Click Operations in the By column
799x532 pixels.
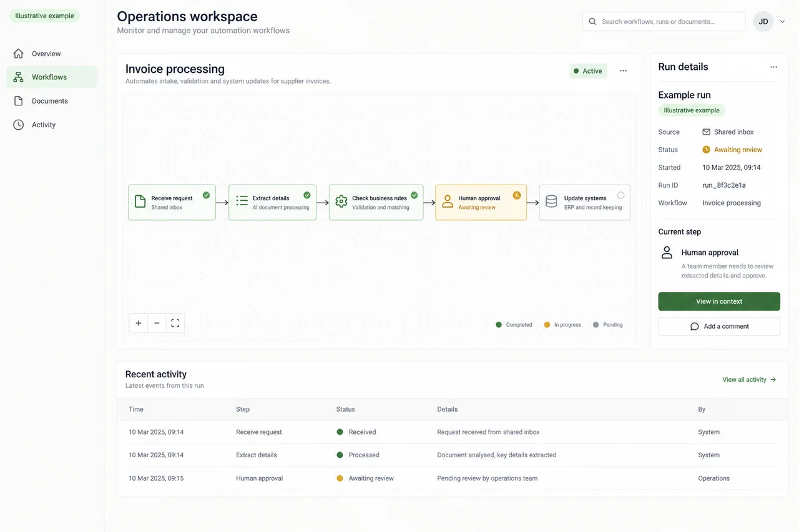click(x=714, y=478)
